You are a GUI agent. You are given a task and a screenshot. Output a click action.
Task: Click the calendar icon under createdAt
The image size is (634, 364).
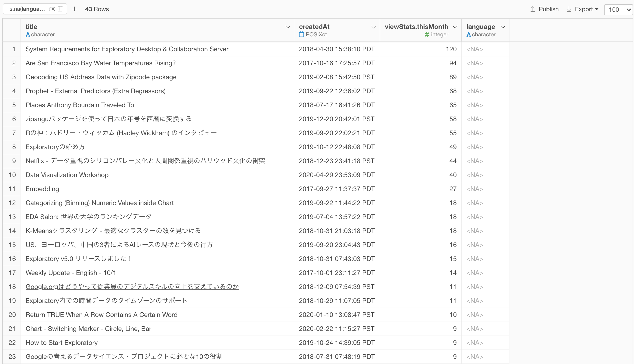pos(301,34)
